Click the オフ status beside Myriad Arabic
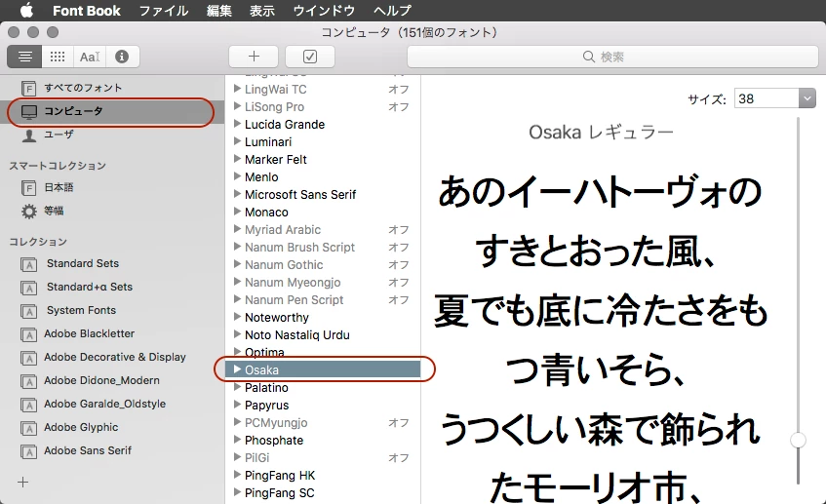This screenshot has width=826, height=504. pyautogui.click(x=399, y=230)
